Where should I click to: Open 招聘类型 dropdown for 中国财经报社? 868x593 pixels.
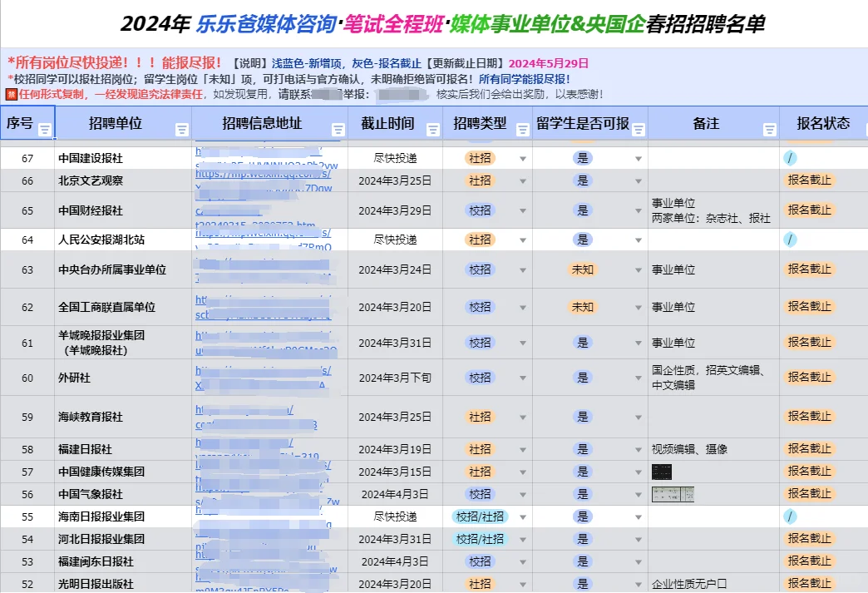(x=523, y=211)
